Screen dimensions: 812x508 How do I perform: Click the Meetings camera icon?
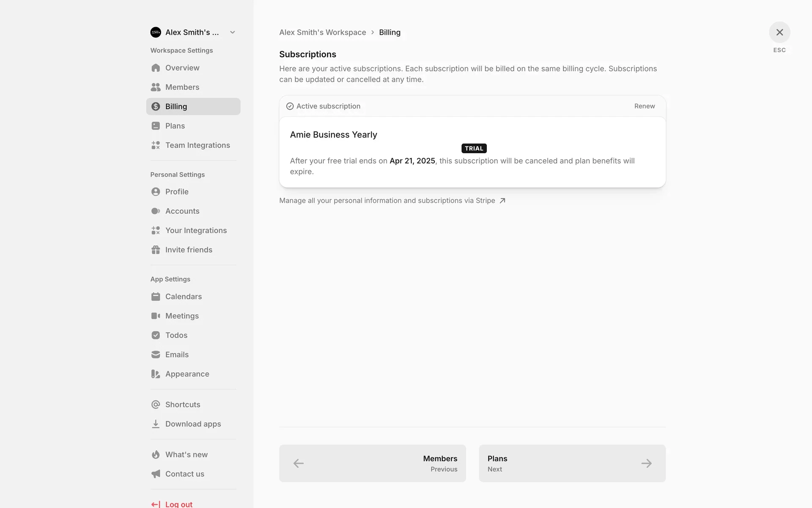click(x=156, y=316)
